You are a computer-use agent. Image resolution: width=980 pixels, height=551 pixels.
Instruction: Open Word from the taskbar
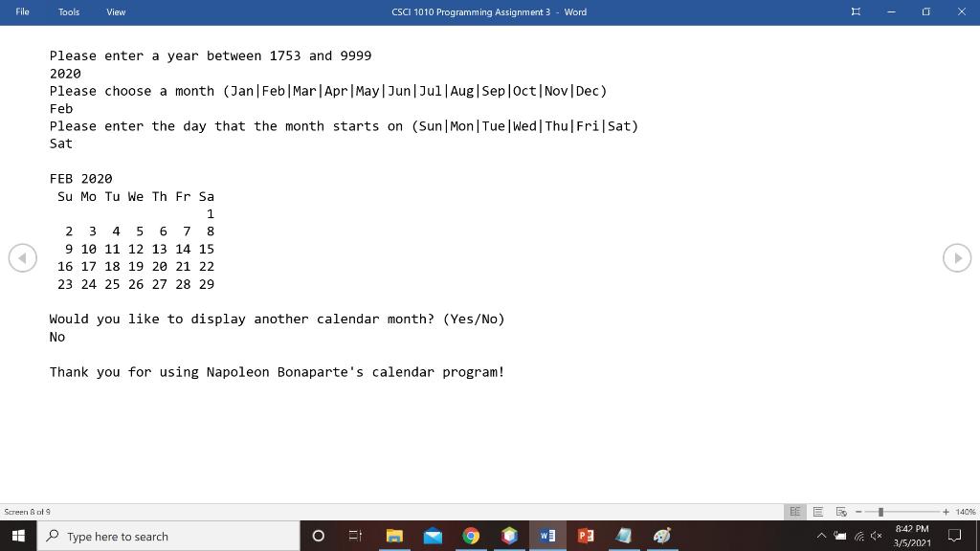pos(547,536)
